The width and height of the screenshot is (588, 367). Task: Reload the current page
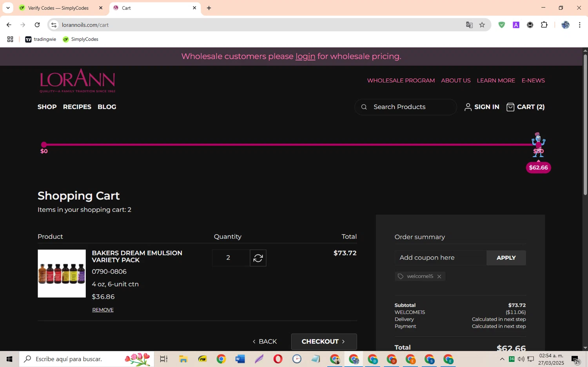[x=37, y=25]
